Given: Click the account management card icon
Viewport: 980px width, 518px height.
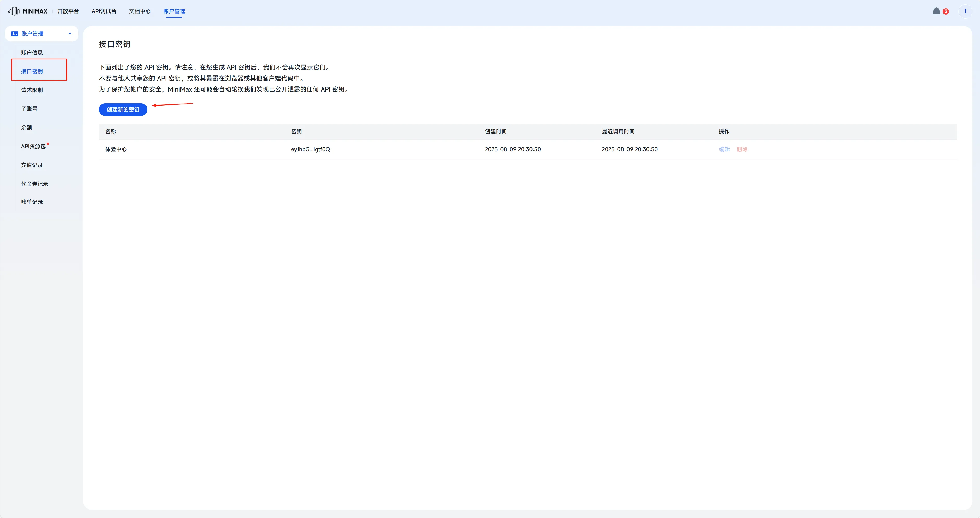Looking at the screenshot, I should (15, 34).
